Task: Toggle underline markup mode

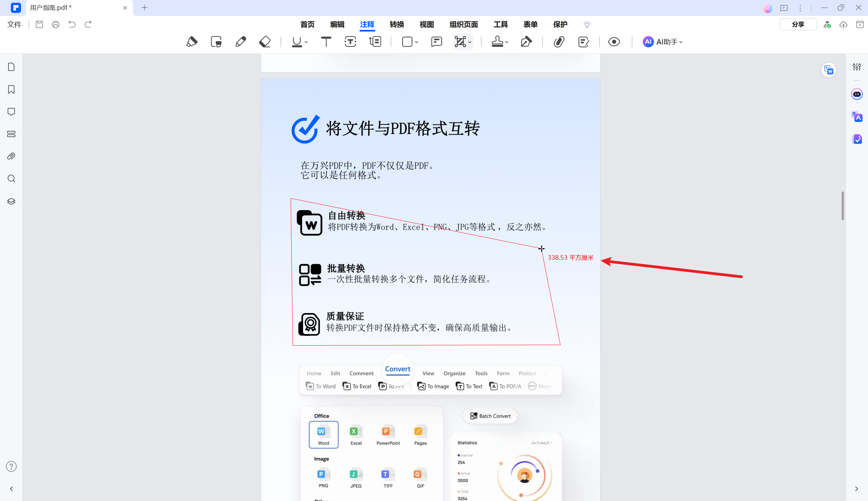Action: coord(296,42)
